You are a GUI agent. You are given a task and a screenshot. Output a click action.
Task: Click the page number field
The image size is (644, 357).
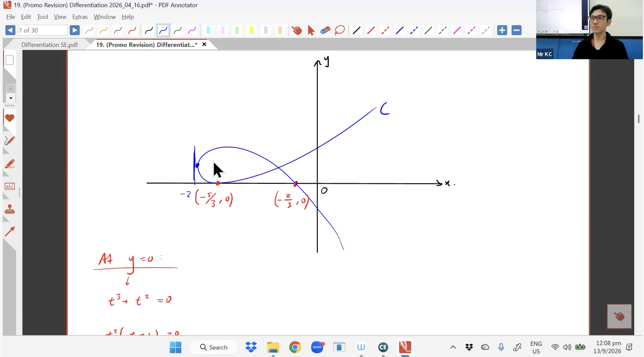[42, 30]
